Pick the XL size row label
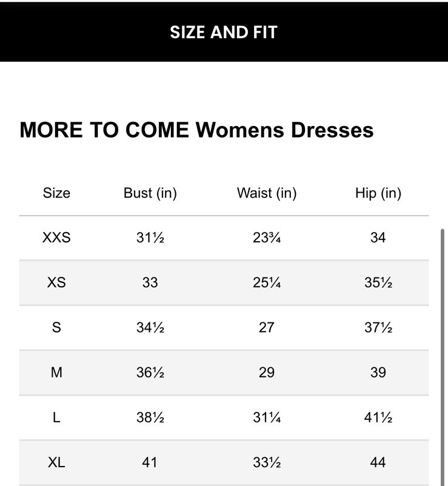This screenshot has height=486, width=448. (56, 462)
